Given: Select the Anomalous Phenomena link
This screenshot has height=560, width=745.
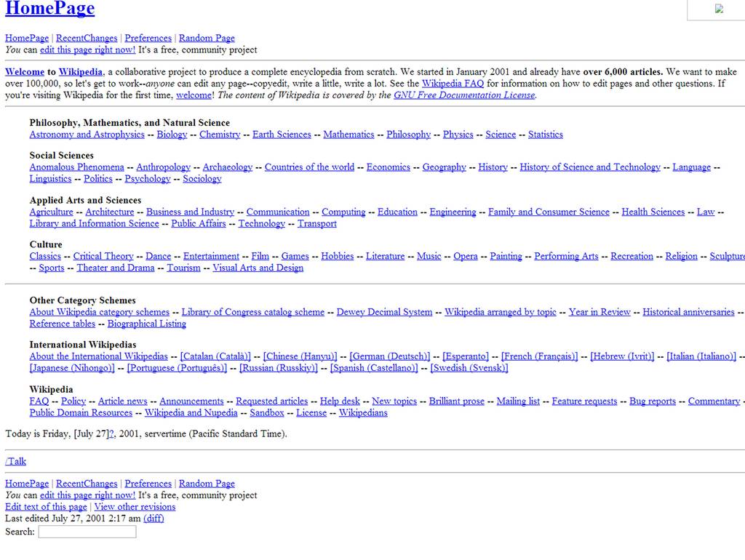Looking at the screenshot, I should [x=76, y=167].
